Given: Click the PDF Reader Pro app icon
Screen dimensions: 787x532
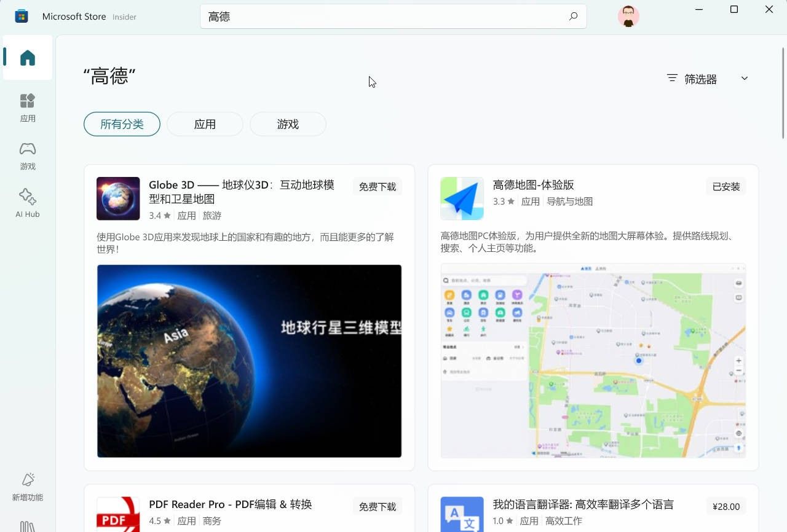Looking at the screenshot, I should click(x=118, y=514).
